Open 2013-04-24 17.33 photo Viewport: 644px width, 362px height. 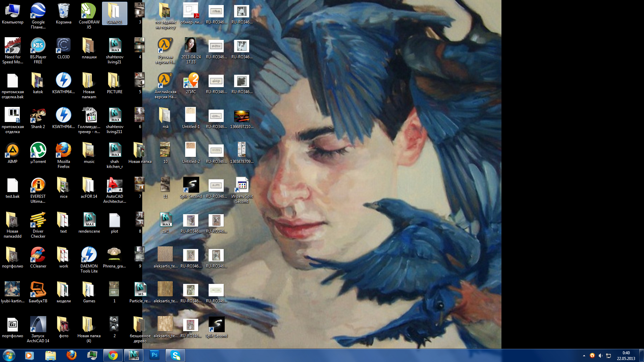[x=191, y=51]
